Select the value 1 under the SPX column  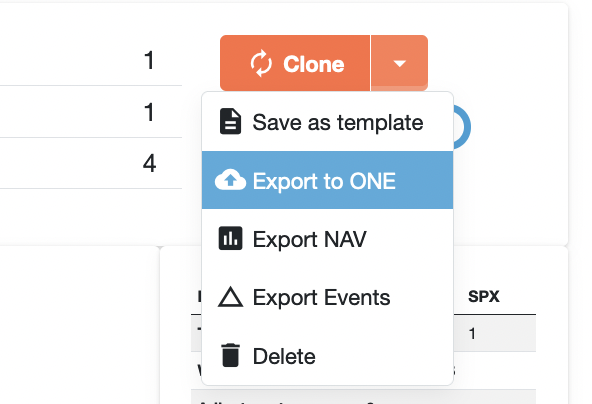pos(472,334)
